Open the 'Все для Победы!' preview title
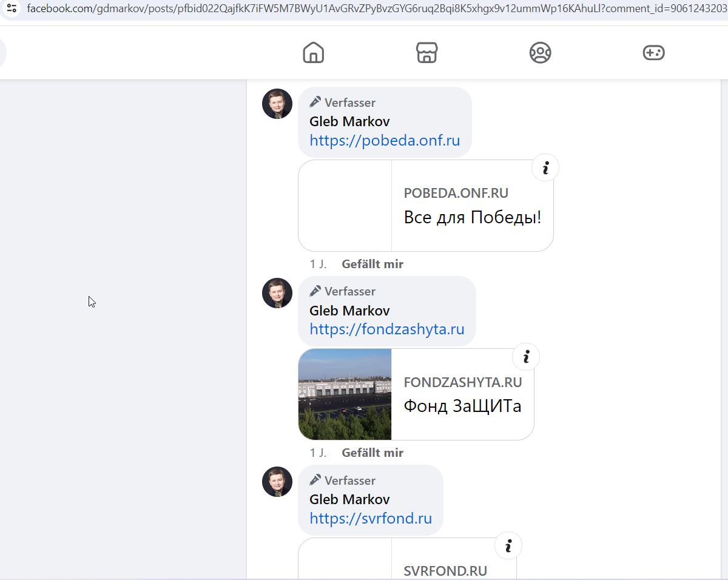 (473, 217)
